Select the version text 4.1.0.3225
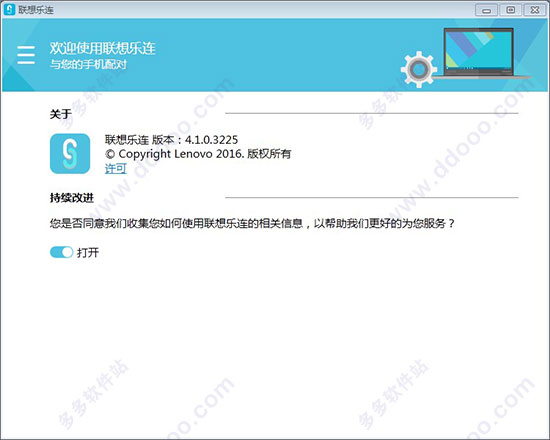 coord(212,140)
